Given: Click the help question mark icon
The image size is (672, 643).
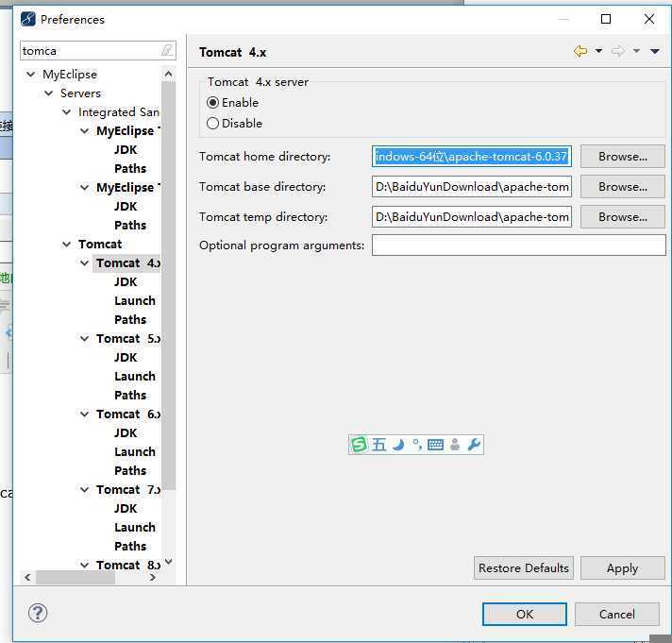Looking at the screenshot, I should tap(38, 613).
